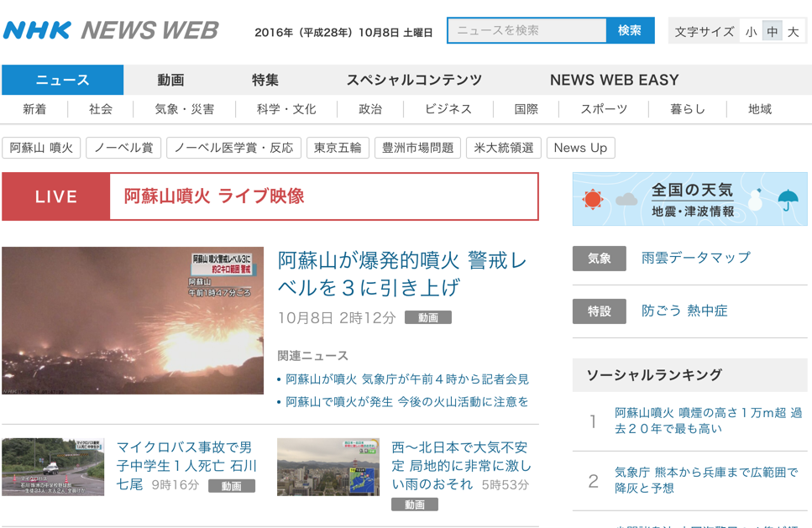Click the 動画 badge on the Aso eruption article
This screenshot has width=812, height=528.
pos(428,317)
